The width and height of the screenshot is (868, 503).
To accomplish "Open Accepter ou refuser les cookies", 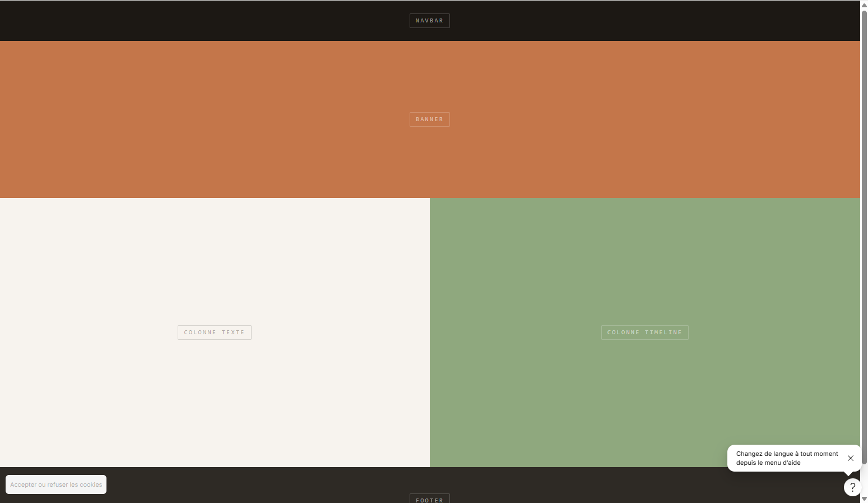I will 56,484.
